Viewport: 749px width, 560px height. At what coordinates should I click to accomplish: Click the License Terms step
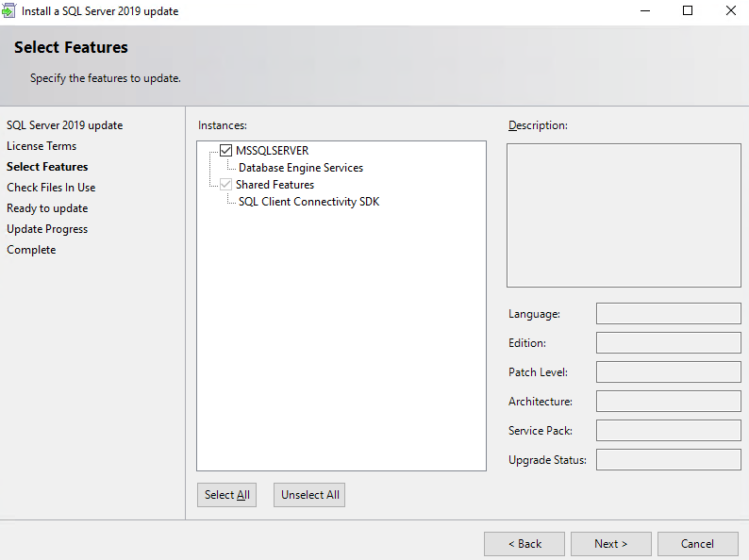click(42, 146)
